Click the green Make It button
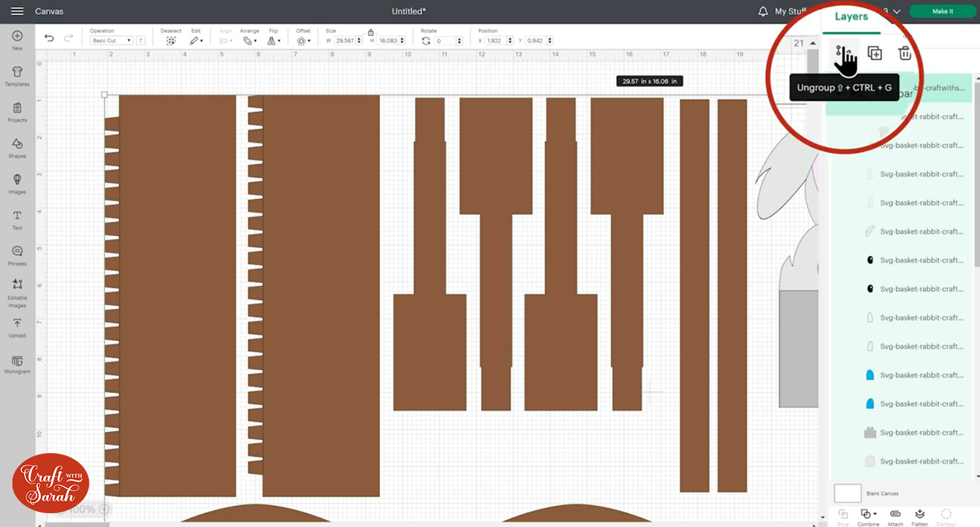980x527 pixels. click(x=943, y=11)
